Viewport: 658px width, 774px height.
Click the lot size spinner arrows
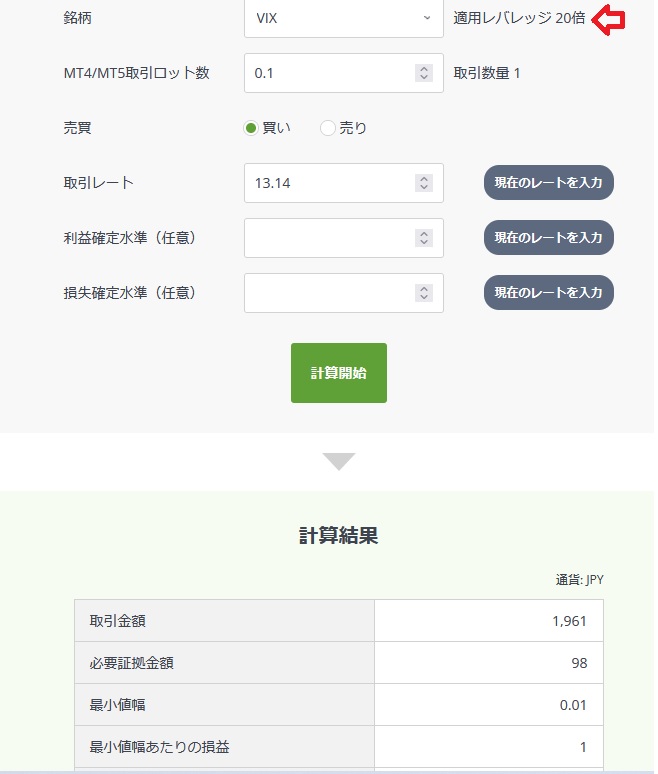pyautogui.click(x=424, y=73)
